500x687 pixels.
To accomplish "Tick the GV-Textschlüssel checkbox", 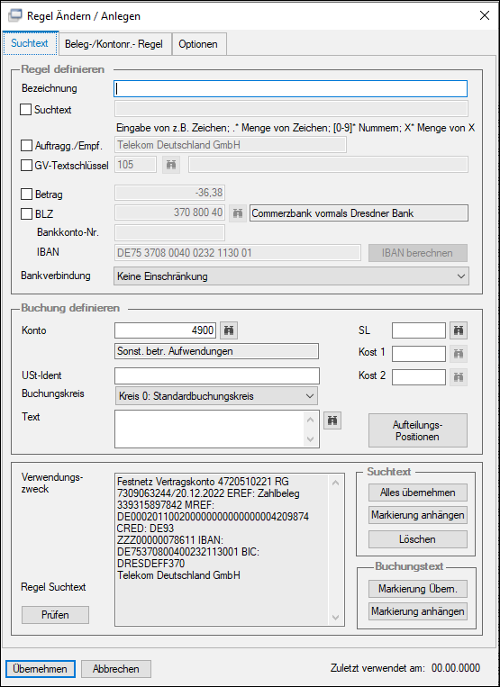I will pos(26,165).
